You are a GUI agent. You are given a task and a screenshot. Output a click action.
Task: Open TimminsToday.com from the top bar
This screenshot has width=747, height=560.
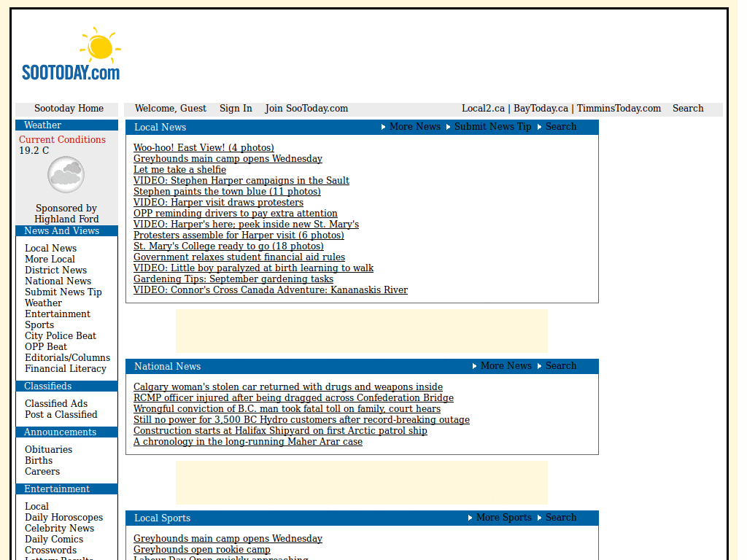619,109
